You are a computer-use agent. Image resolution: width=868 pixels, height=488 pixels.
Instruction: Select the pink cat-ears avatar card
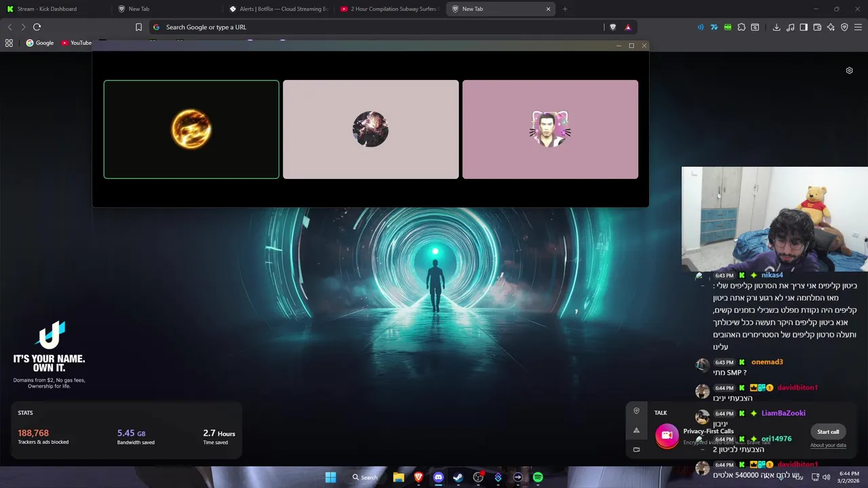tap(550, 129)
